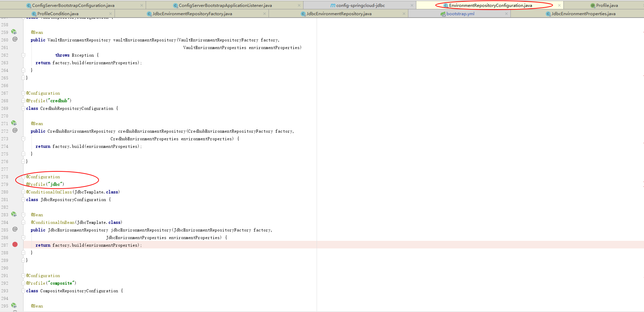
Task: Close the config-springcloud-jdbc tab
Action: (x=411, y=5)
